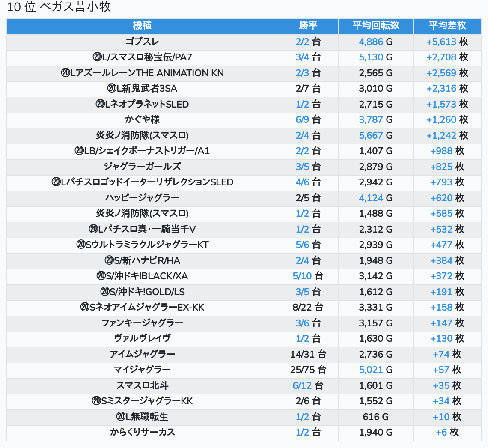Click the ファンキージャグラー machine name

point(142,323)
